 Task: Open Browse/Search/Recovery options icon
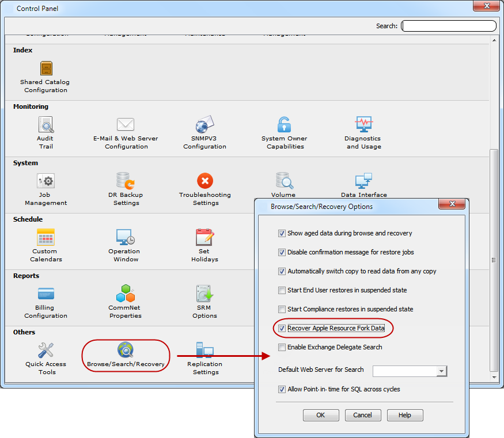pos(126,350)
